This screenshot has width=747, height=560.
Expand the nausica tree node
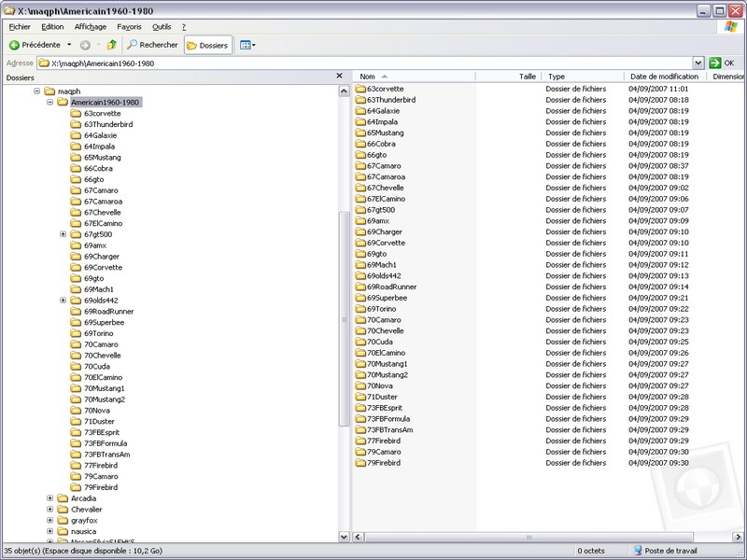click(49, 531)
